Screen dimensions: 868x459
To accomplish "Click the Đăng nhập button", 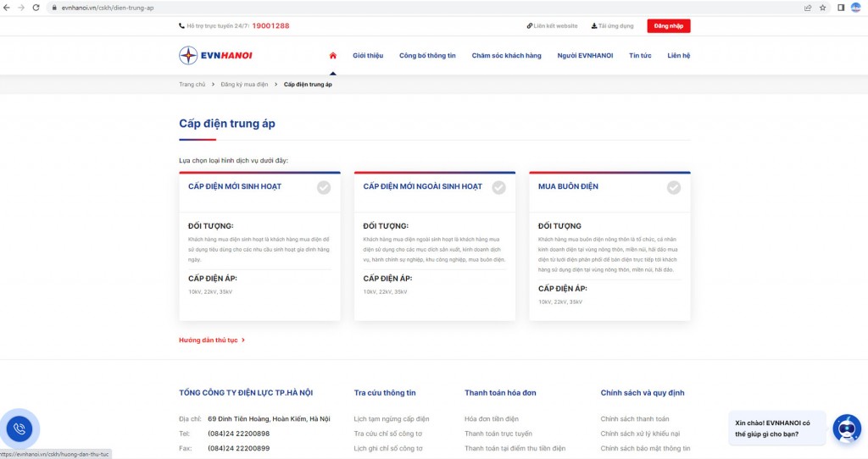I will (669, 26).
